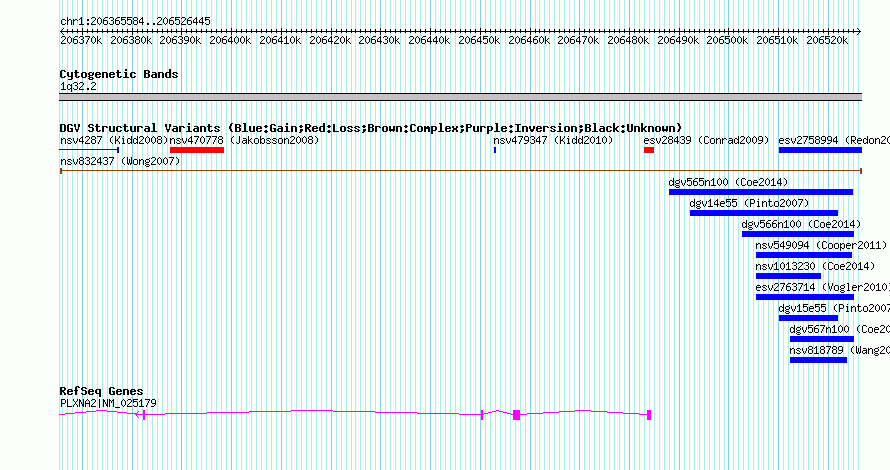Image resolution: width=890 pixels, height=470 pixels.
Task: Click the 206520k ruler position
Action: point(827,40)
